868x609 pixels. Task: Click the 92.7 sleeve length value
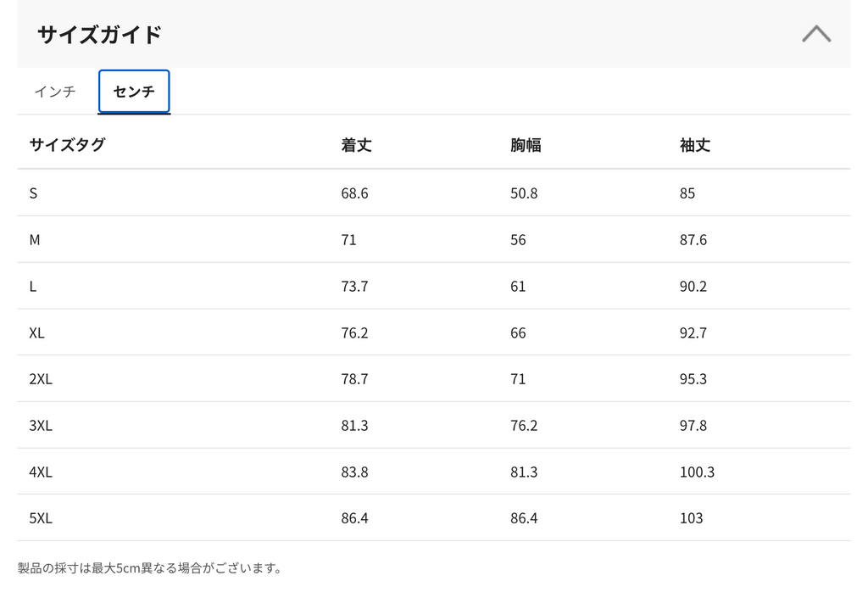[693, 333]
